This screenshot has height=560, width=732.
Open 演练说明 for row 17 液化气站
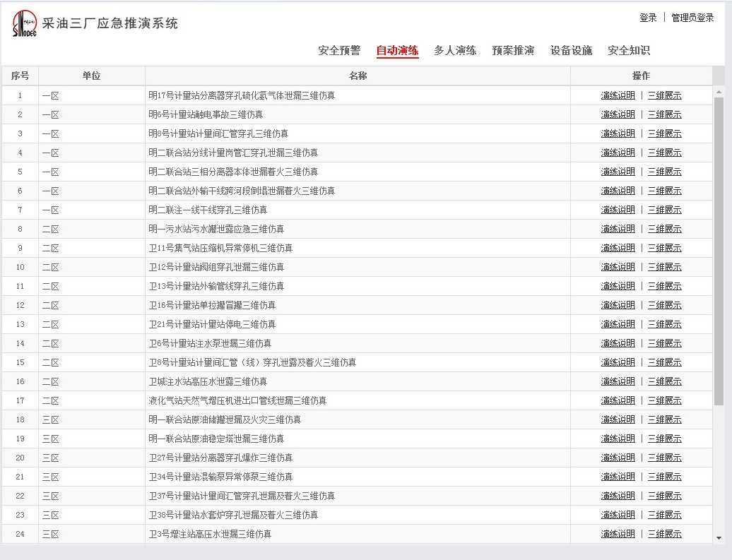point(618,400)
